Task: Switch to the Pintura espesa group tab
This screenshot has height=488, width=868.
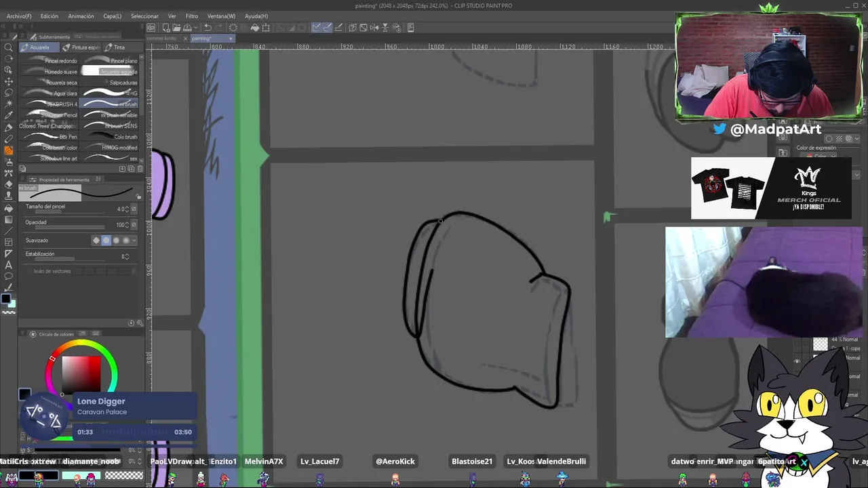Action: (x=81, y=47)
